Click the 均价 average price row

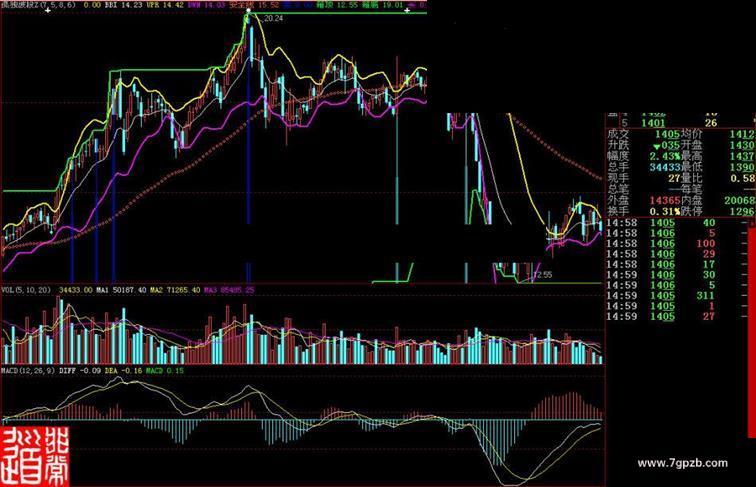(x=717, y=134)
